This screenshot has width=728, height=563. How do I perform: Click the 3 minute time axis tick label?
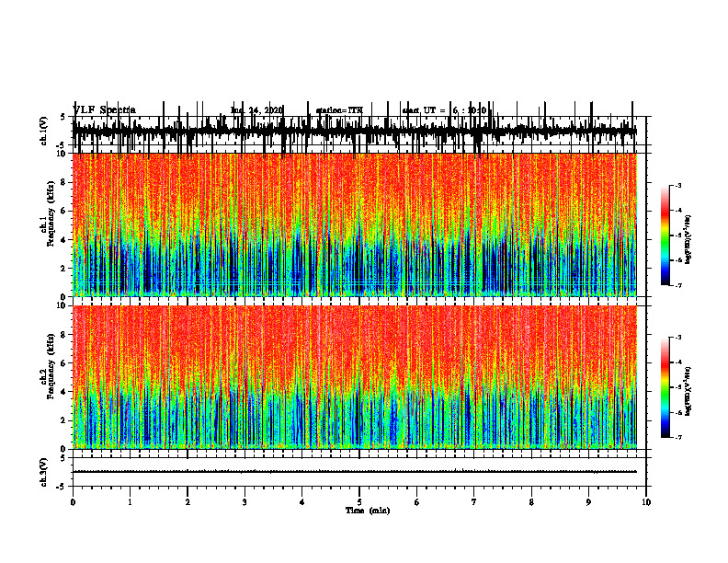[245, 502]
